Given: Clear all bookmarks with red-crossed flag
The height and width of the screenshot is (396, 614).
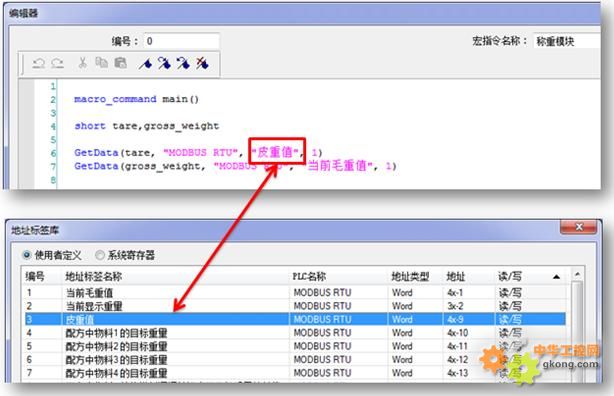Looking at the screenshot, I should 202,63.
